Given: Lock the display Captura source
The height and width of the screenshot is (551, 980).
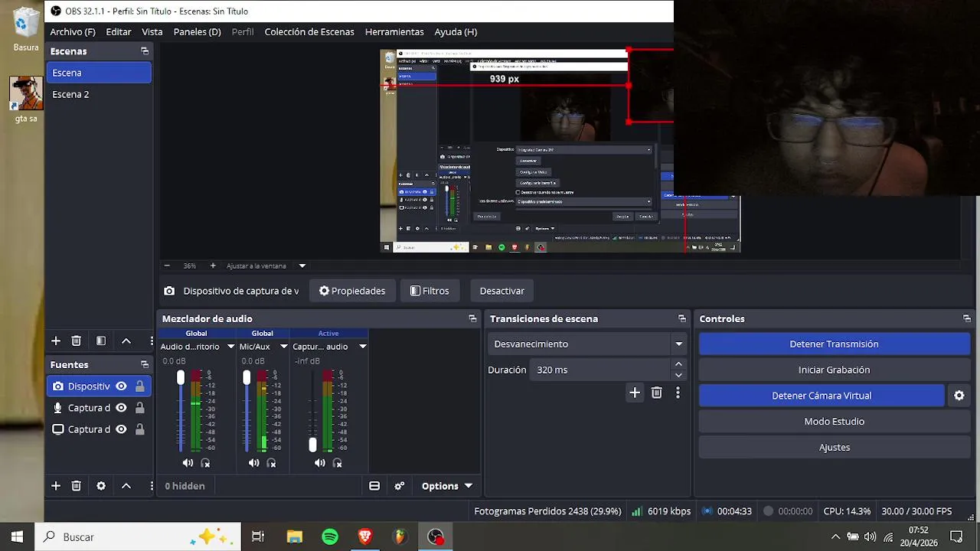Looking at the screenshot, I should point(139,429).
